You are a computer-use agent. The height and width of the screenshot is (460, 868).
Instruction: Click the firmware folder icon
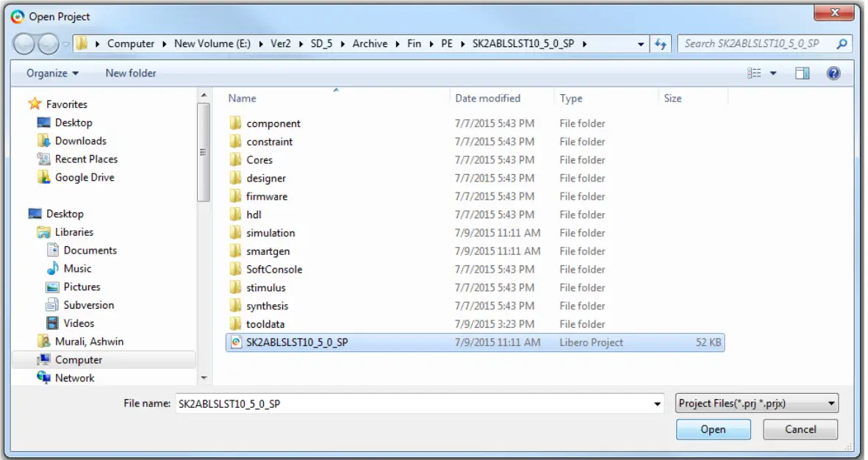click(236, 196)
